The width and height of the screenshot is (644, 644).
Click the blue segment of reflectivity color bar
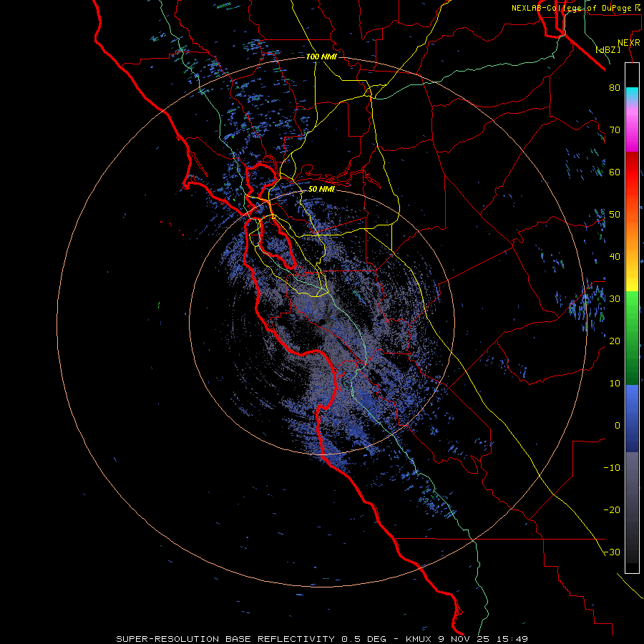(632, 419)
